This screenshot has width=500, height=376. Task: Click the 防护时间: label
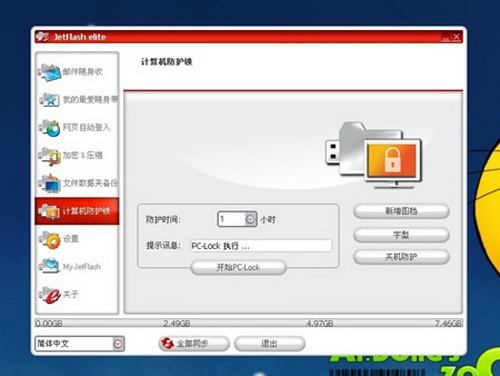pyautogui.click(x=163, y=220)
